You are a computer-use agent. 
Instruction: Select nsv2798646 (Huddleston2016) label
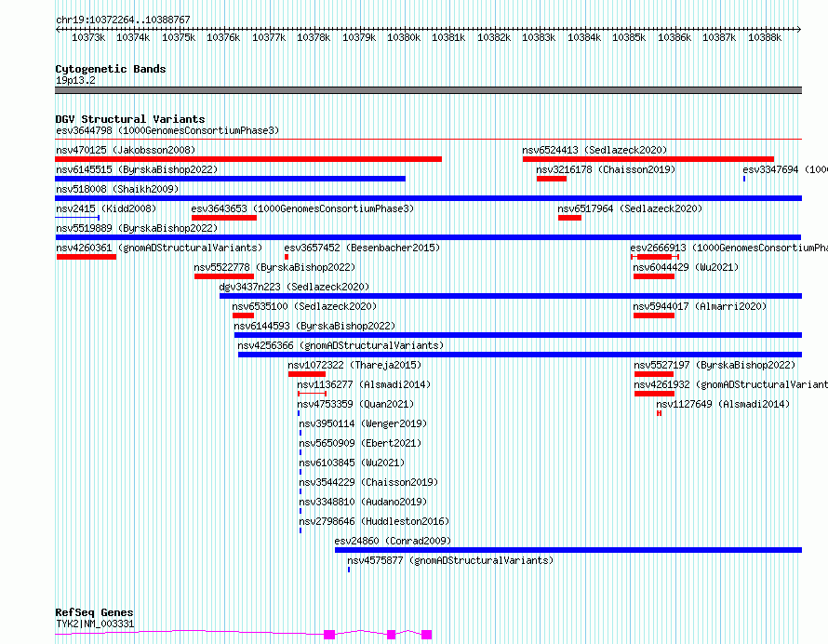click(x=374, y=521)
